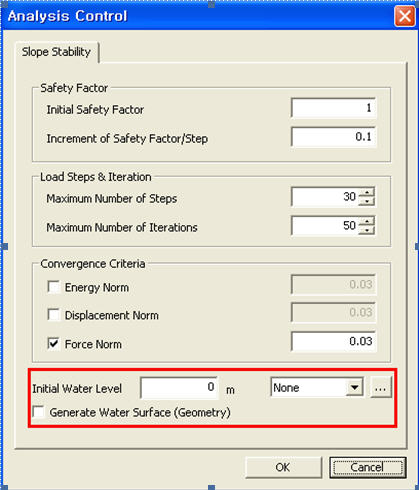The width and height of the screenshot is (419, 490).
Task: Uncheck the Force Norm checkbox
Action: [54, 343]
